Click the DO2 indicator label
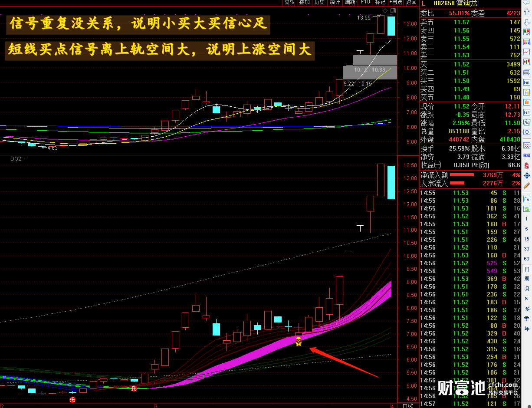Image resolution: width=532 pixels, height=408 pixels. click(x=18, y=159)
